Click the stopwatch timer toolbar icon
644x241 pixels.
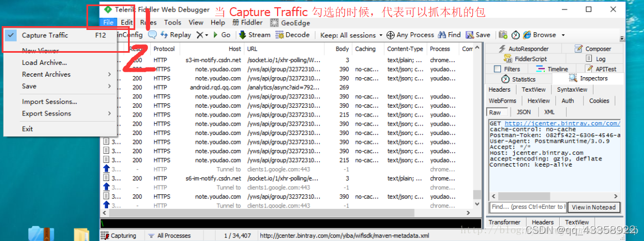[515, 35]
